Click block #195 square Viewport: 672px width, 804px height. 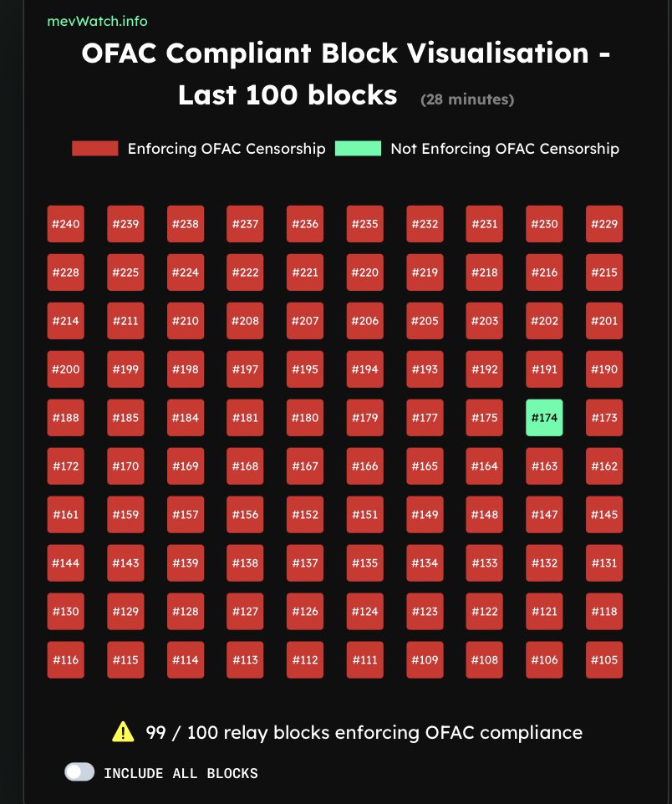(x=305, y=369)
